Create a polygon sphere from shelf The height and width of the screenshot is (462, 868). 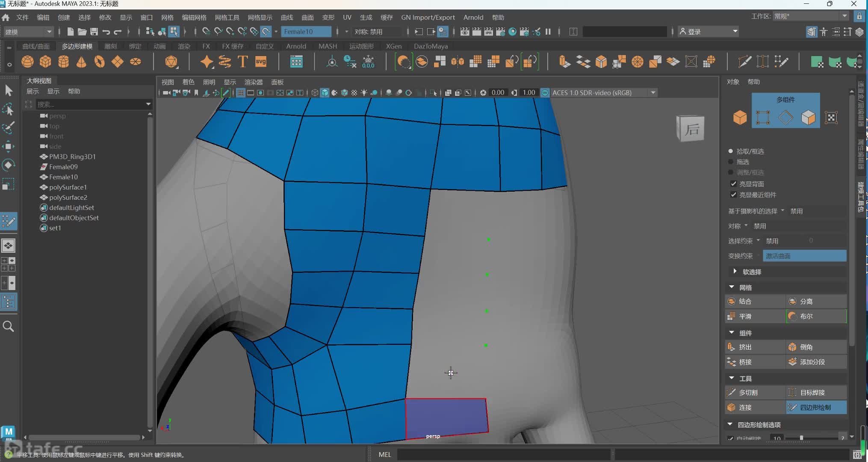(x=28, y=62)
